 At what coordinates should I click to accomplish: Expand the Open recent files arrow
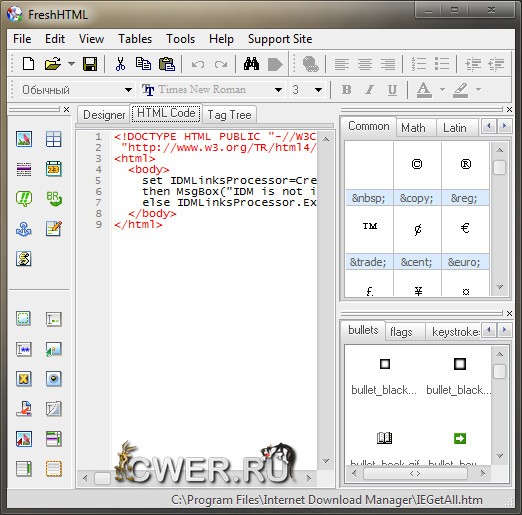click(x=71, y=63)
